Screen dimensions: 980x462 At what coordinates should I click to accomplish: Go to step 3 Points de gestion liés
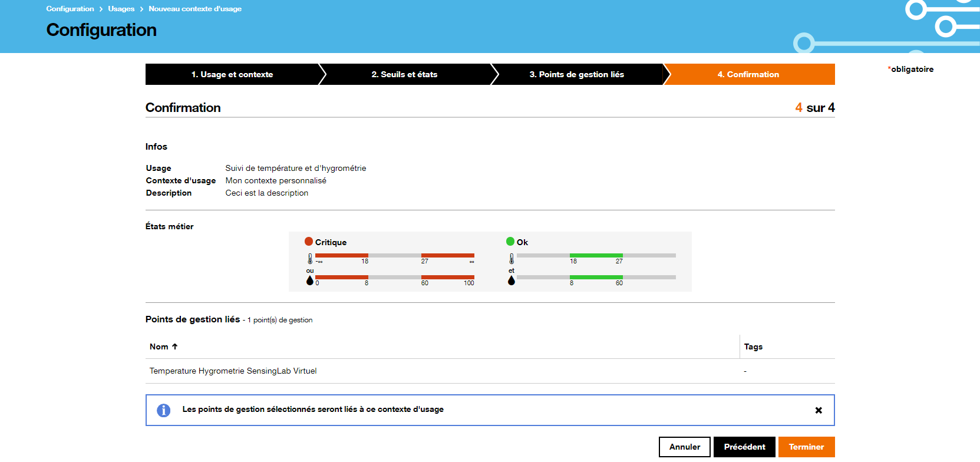click(x=577, y=74)
